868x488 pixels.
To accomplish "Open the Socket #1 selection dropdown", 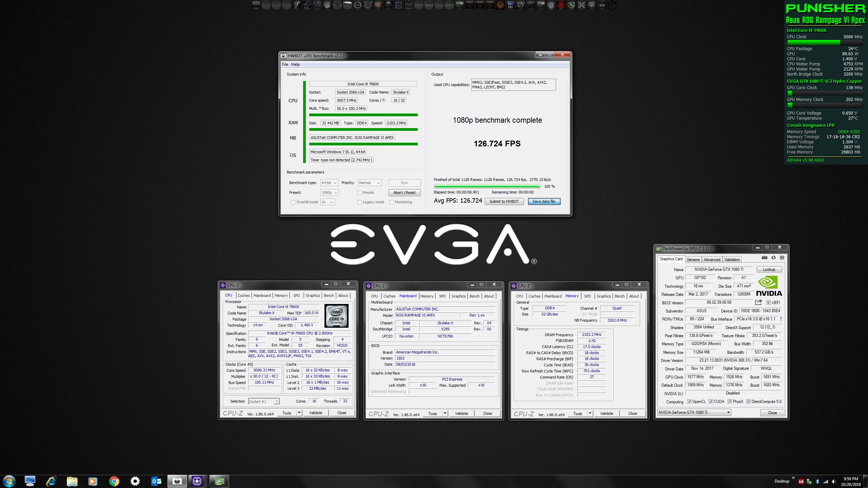I will (x=264, y=401).
